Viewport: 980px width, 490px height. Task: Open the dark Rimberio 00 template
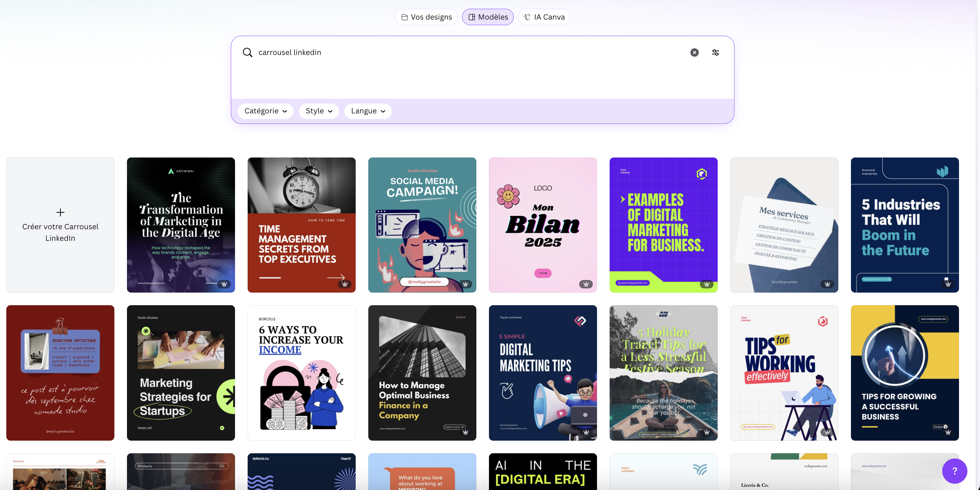(x=181, y=471)
